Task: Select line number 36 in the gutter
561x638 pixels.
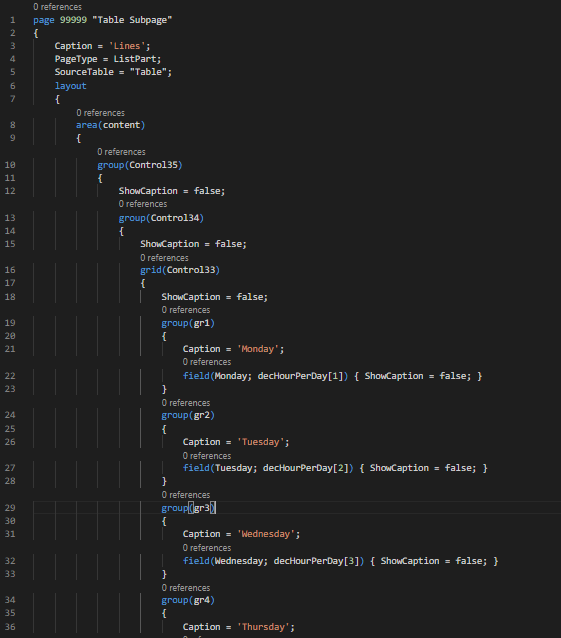Action: pyautogui.click(x=10, y=627)
